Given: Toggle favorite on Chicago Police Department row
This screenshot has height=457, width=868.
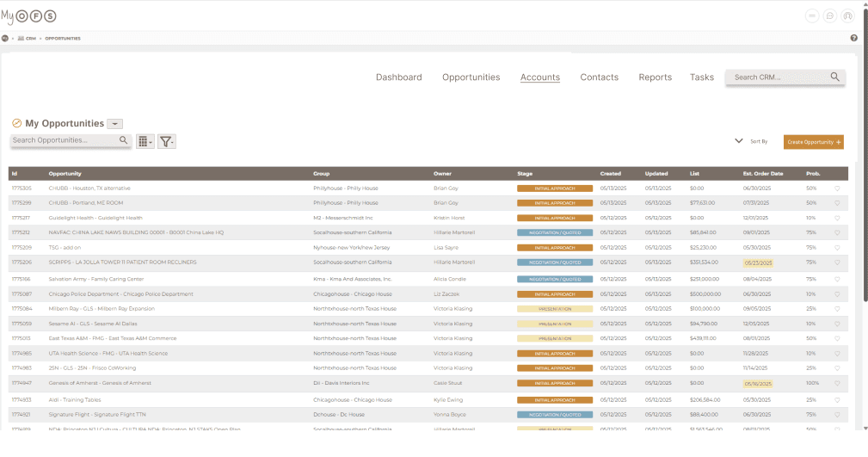Looking at the screenshot, I should click(x=837, y=294).
